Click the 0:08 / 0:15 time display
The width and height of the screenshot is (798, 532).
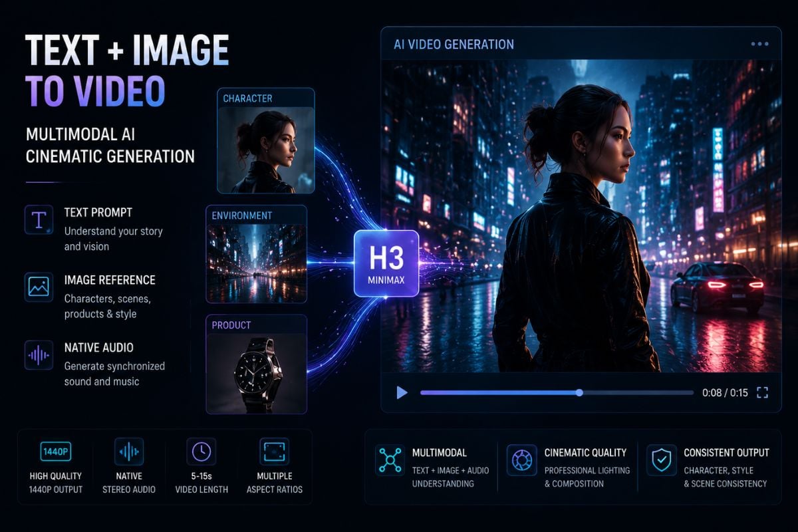(x=725, y=392)
